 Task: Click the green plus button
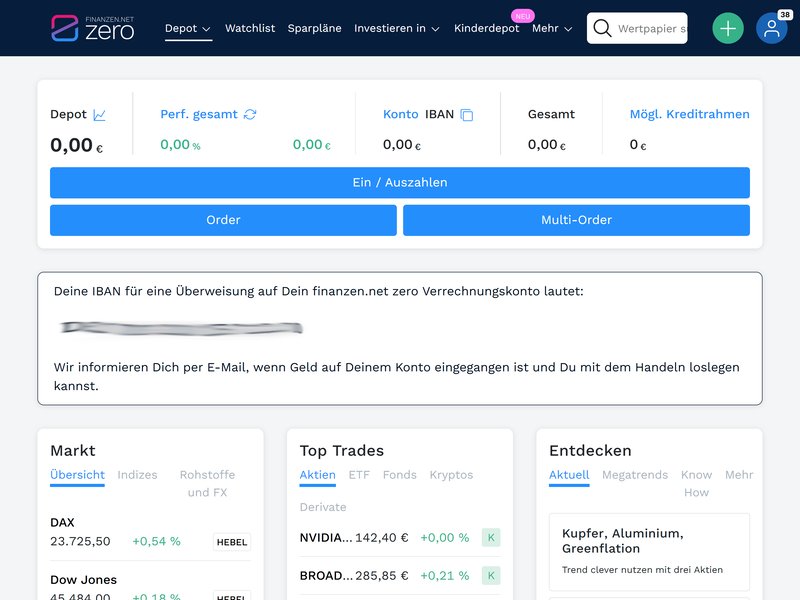tap(728, 28)
